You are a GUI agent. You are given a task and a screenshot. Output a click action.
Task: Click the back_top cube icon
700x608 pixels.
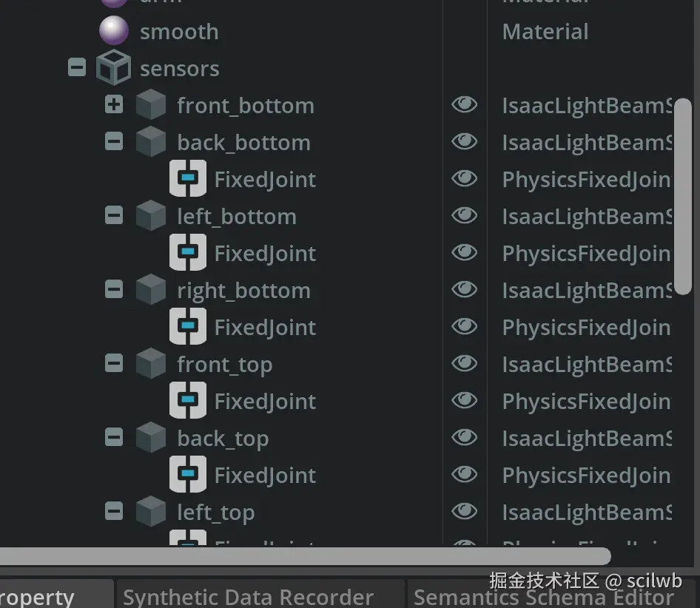pos(151,438)
